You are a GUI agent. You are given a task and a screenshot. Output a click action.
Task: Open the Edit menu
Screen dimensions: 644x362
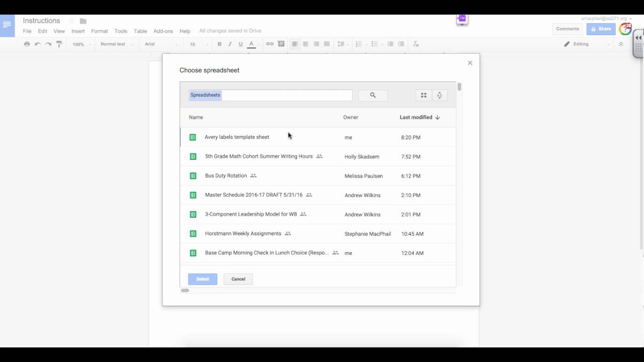click(x=42, y=31)
